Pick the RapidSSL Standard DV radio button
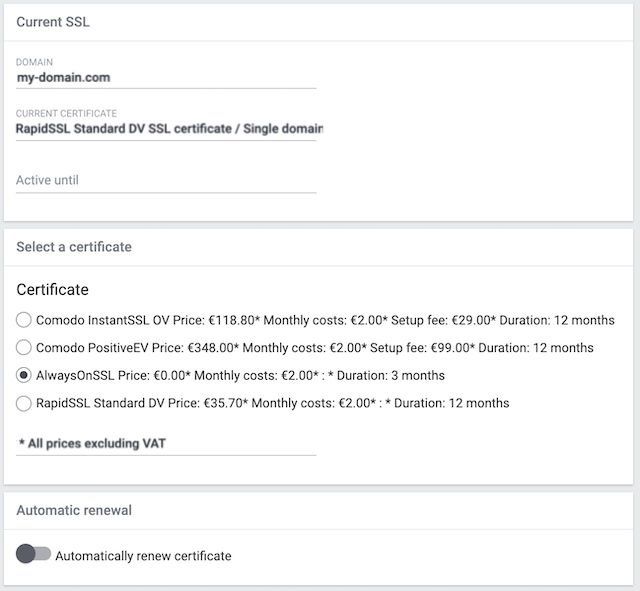The image size is (640, 591). 24,403
